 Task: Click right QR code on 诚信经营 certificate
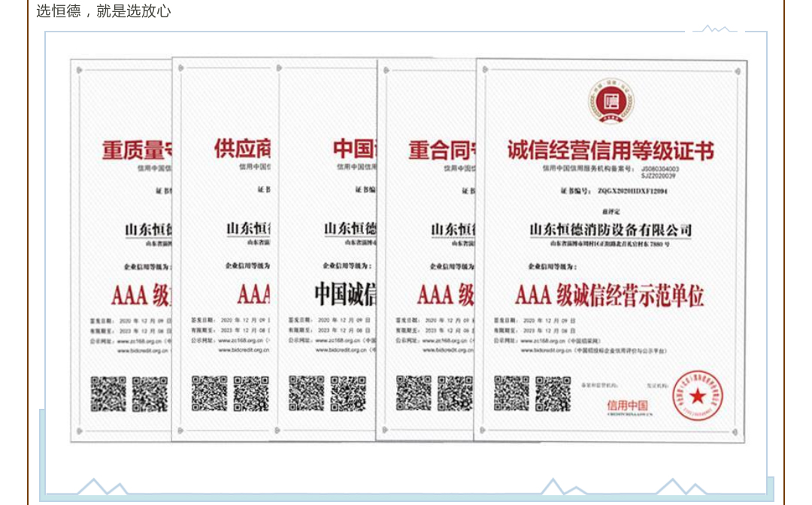(x=553, y=393)
